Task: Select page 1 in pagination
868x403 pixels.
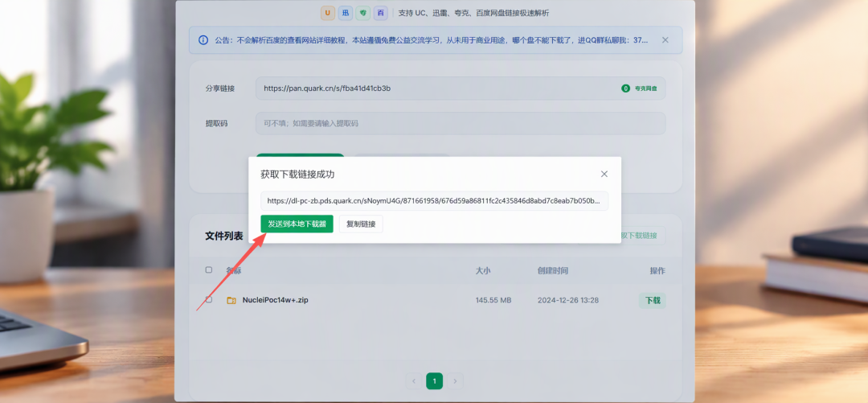Action: pos(435,380)
